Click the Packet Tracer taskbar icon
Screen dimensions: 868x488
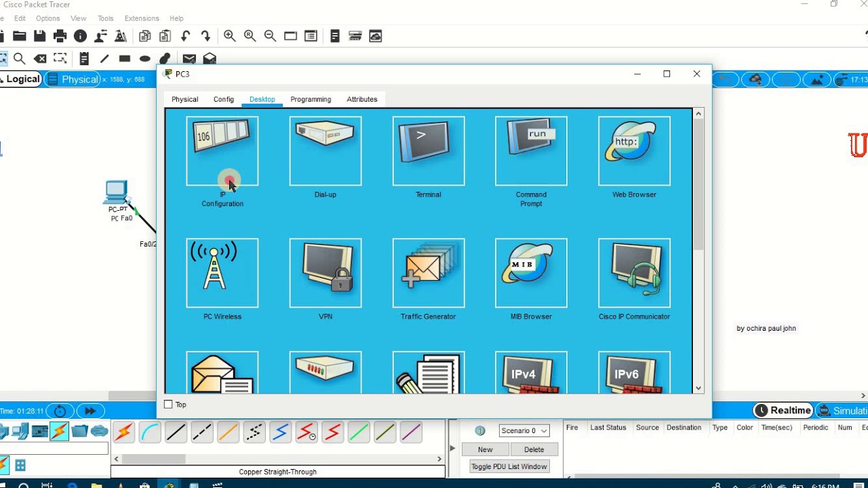click(x=170, y=485)
